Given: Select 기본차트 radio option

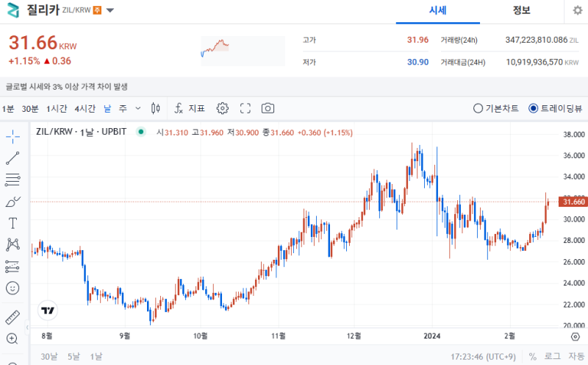Looking at the screenshot, I should 496,108.
